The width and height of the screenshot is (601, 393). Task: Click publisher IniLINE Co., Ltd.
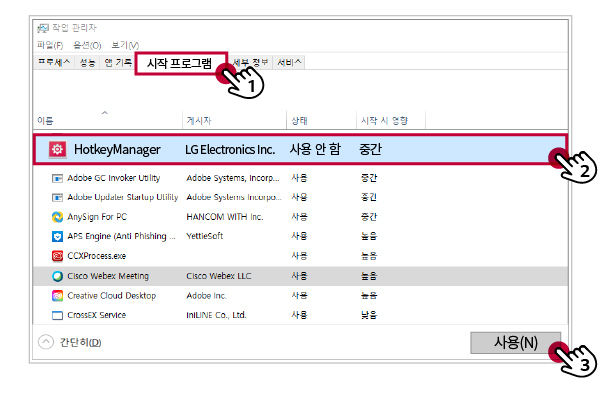[216, 315]
